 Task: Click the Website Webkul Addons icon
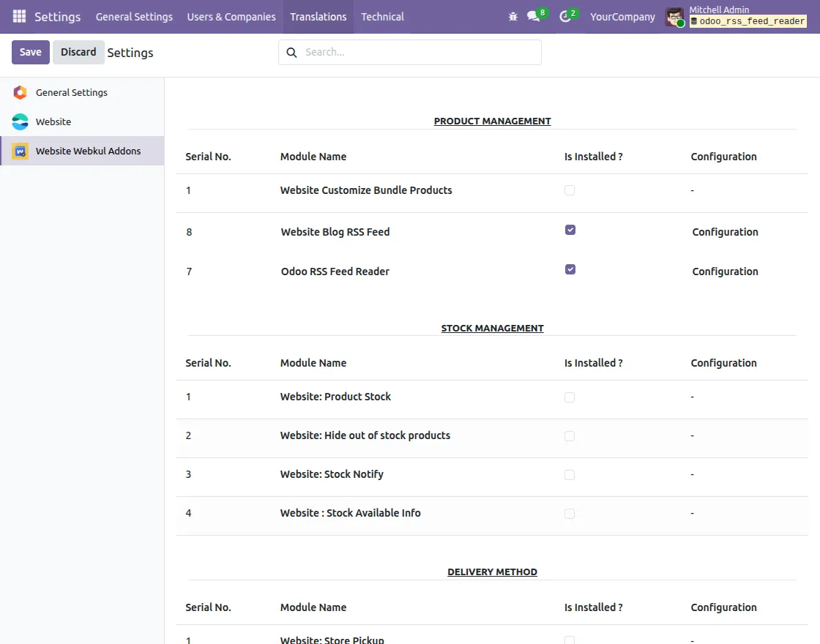coord(20,151)
